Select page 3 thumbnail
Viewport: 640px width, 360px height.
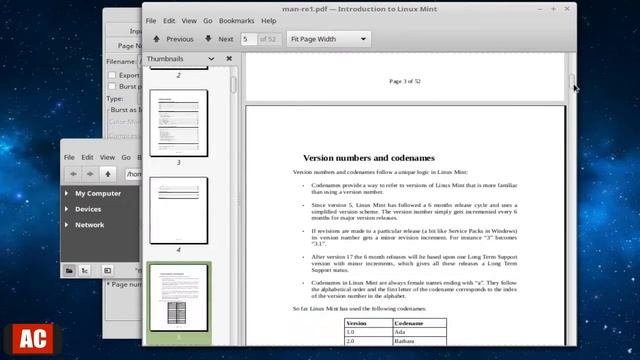178,123
